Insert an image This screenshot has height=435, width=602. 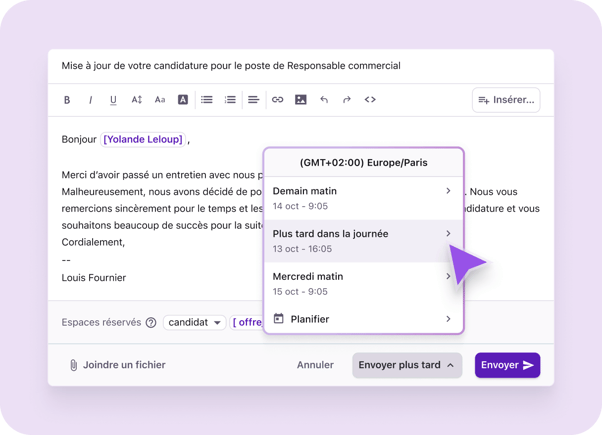pyautogui.click(x=301, y=100)
